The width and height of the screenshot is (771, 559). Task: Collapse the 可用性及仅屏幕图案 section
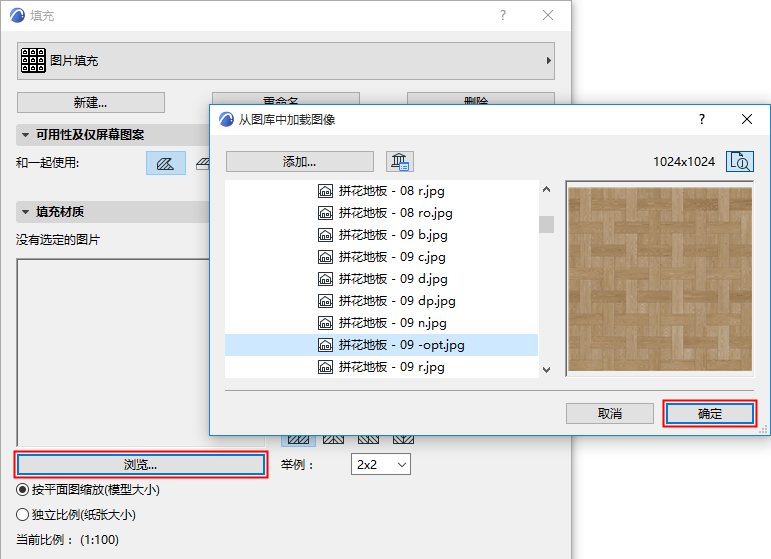click(x=25, y=134)
